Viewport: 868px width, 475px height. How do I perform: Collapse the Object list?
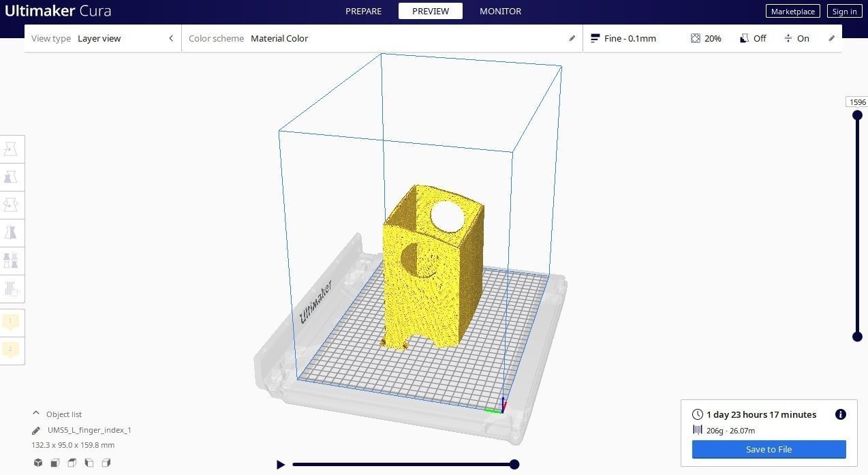[x=36, y=414]
